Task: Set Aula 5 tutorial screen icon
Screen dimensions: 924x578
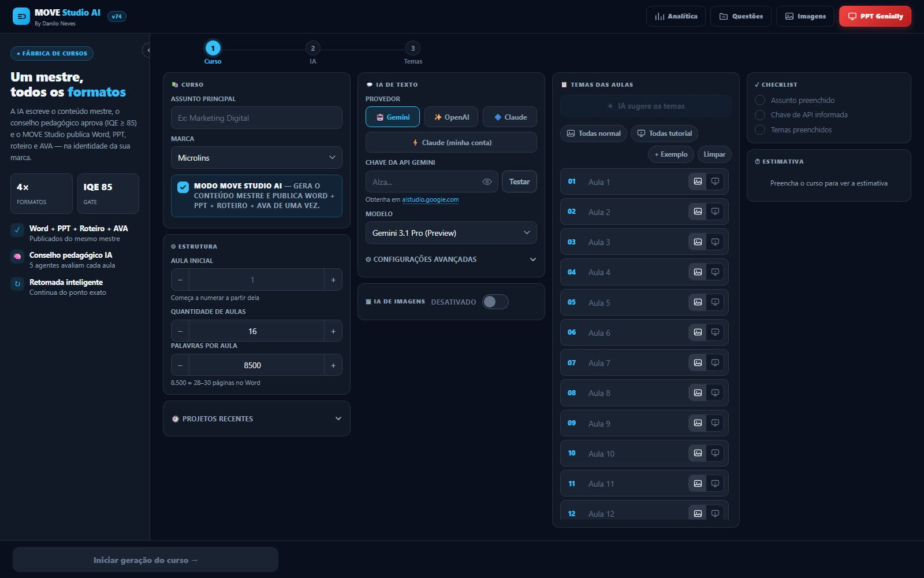Action: click(715, 302)
